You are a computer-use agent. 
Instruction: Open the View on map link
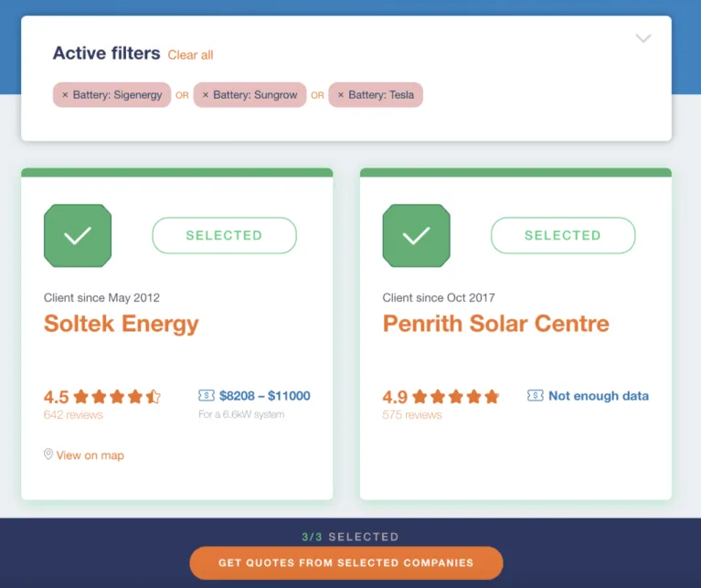[90, 455]
